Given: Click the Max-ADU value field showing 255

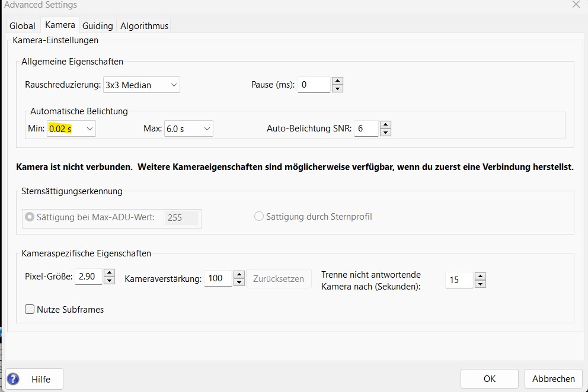Looking at the screenshot, I should pyautogui.click(x=181, y=218).
